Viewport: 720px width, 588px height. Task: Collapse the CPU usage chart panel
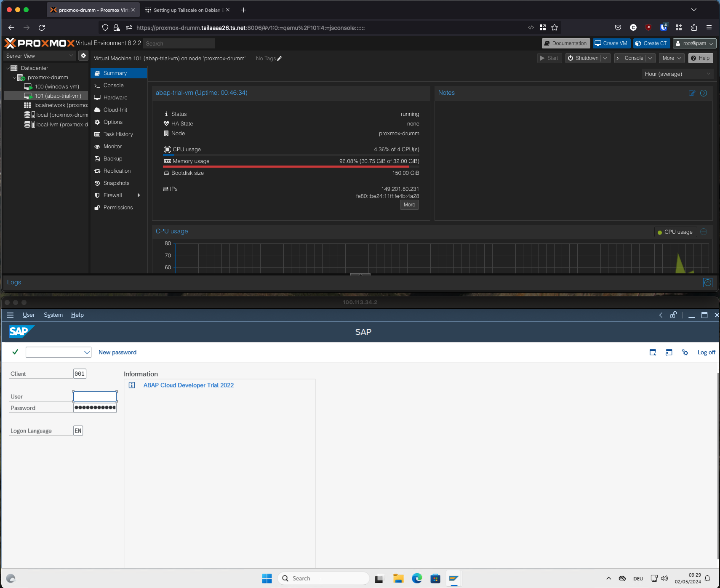[x=704, y=232]
